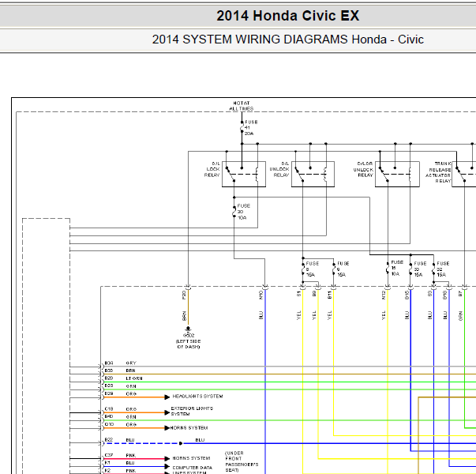Image resolution: width=476 pixels, height=474 pixels.
Task: Click the B22 BLU dashed wire
Action: (142, 443)
